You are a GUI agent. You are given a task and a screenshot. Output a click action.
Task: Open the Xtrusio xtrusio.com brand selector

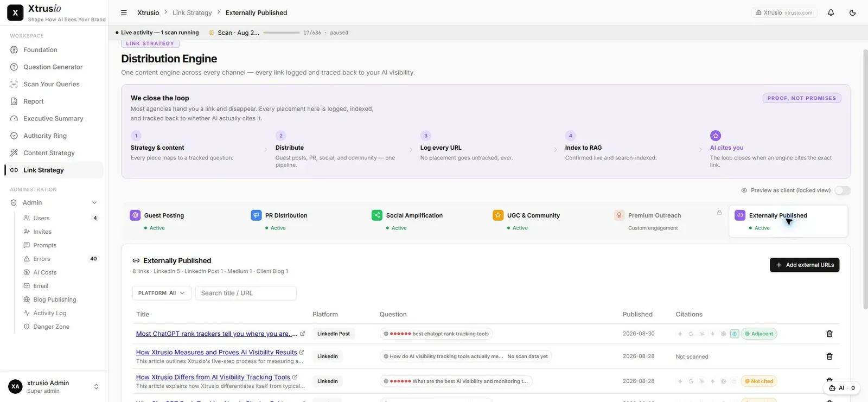point(784,12)
